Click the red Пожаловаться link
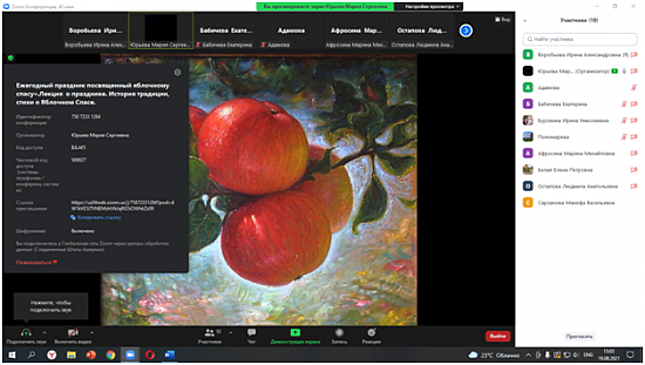 pos(36,262)
